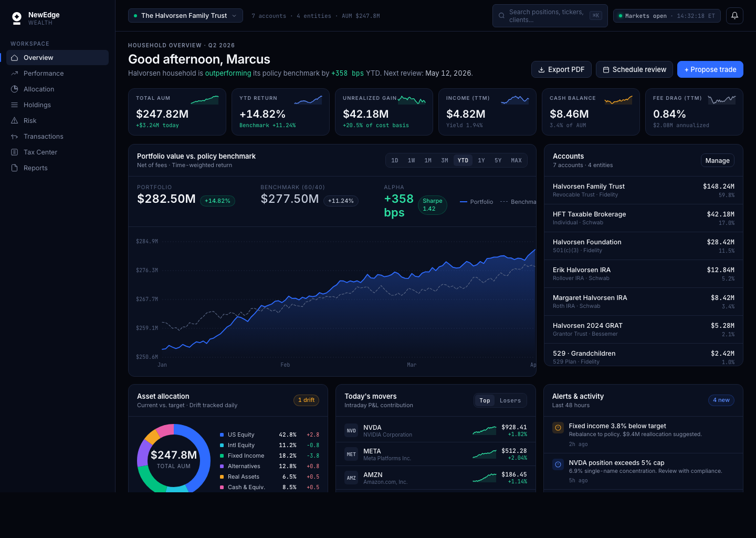Open the Performance sidebar icon
Image resolution: width=756 pixels, height=538 pixels.
(x=15, y=74)
